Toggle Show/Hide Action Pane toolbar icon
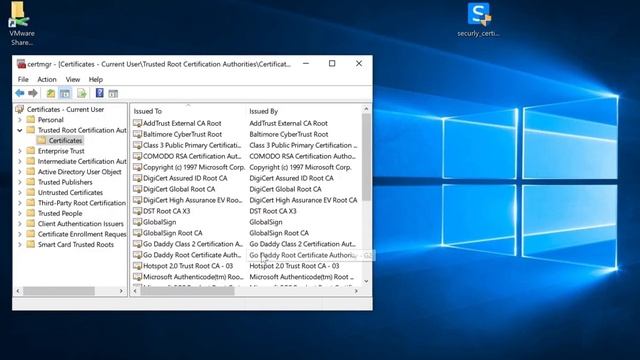This screenshot has height=360, width=640. pyautogui.click(x=113, y=93)
